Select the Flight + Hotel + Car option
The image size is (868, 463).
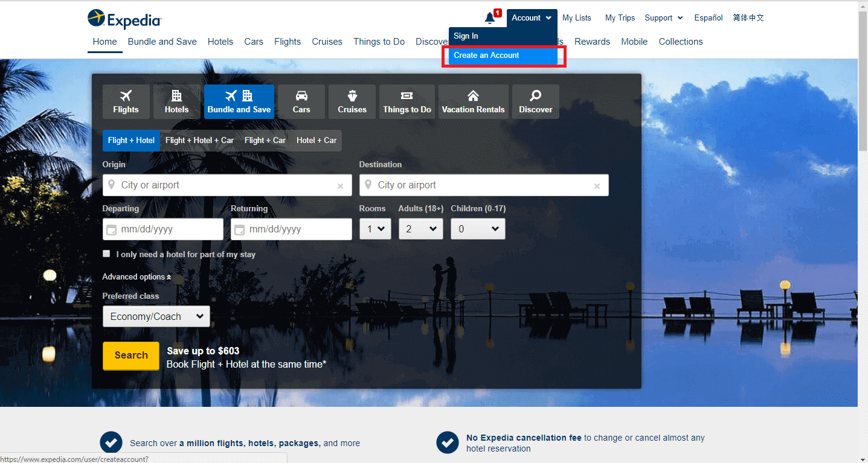199,140
